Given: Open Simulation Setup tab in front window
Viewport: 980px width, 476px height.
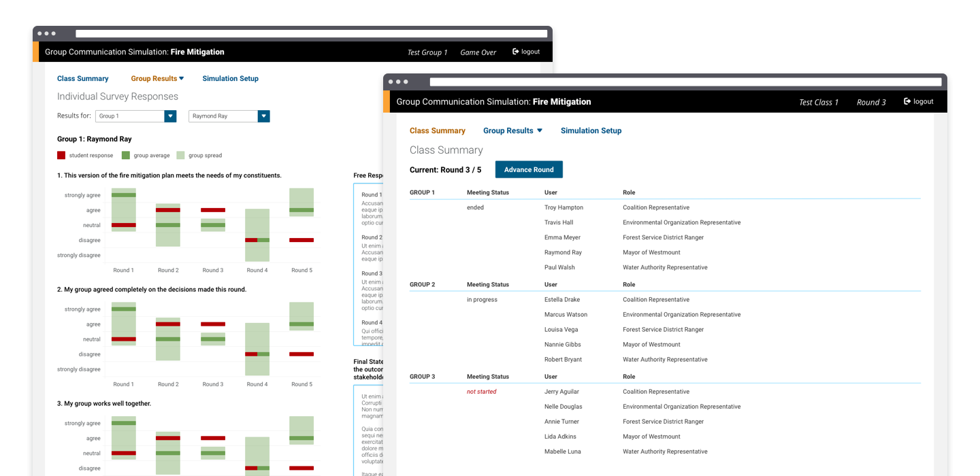Looking at the screenshot, I should [x=591, y=131].
